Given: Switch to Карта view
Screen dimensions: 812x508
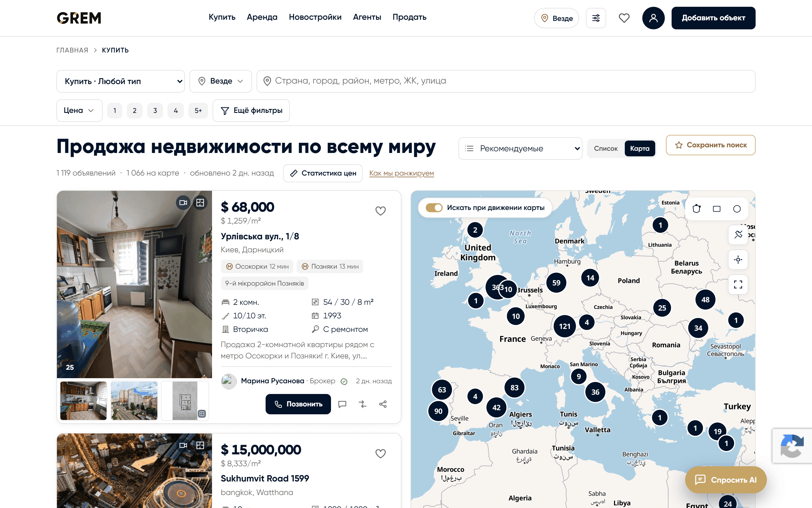Looking at the screenshot, I should (639, 148).
